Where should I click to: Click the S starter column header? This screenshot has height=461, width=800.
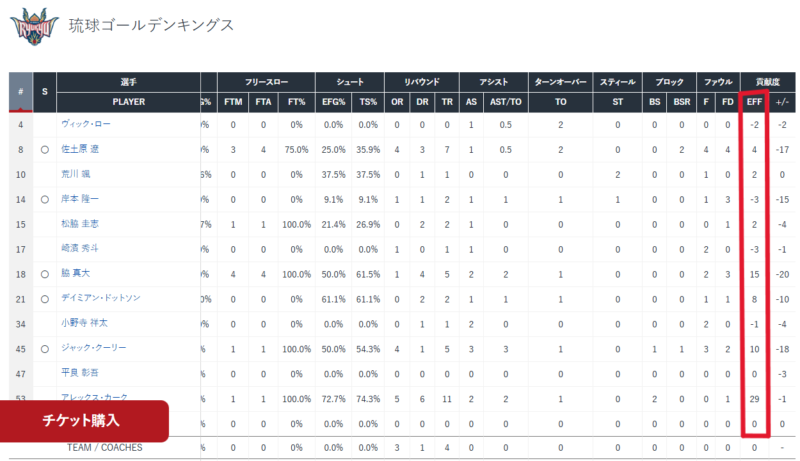click(44, 91)
